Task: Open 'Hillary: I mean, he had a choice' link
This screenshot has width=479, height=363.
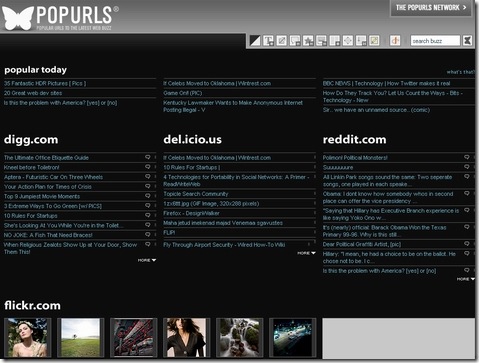Action: (389, 257)
